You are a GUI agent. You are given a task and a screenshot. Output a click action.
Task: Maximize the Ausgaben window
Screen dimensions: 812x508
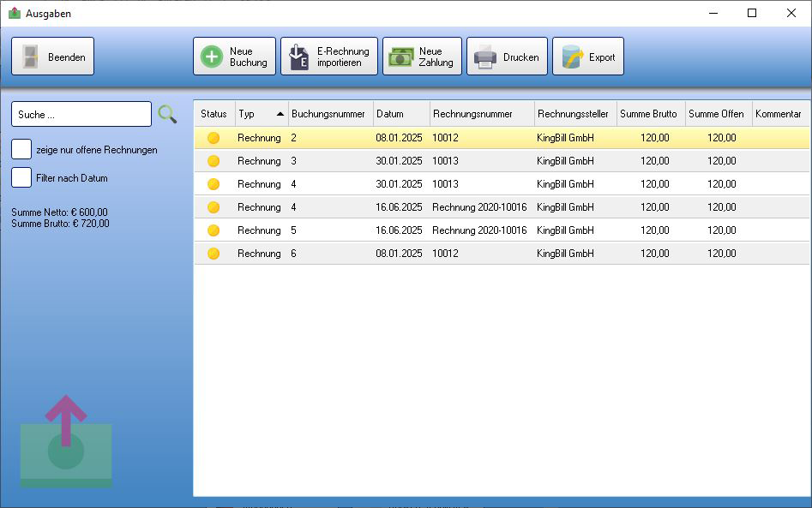click(752, 13)
